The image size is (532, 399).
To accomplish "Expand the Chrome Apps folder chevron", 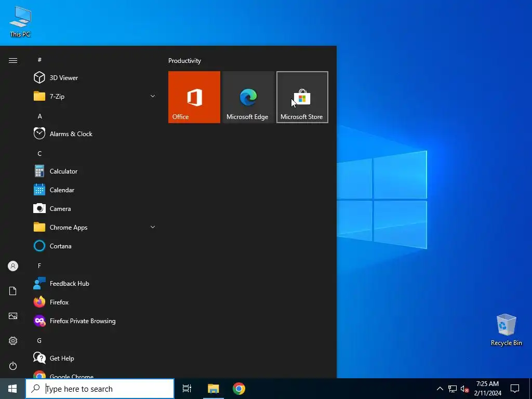I will pyautogui.click(x=153, y=227).
